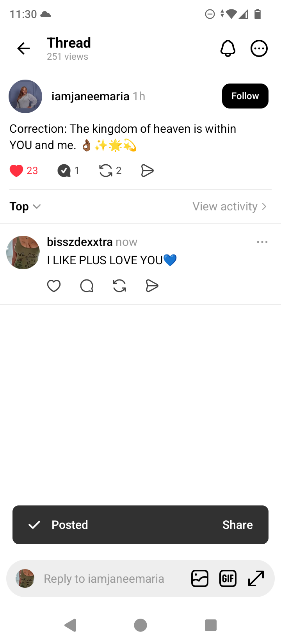Screen dimensions: 281x644
Task: Send the bisszdexxtra reply via share icon
Action: [152, 286]
